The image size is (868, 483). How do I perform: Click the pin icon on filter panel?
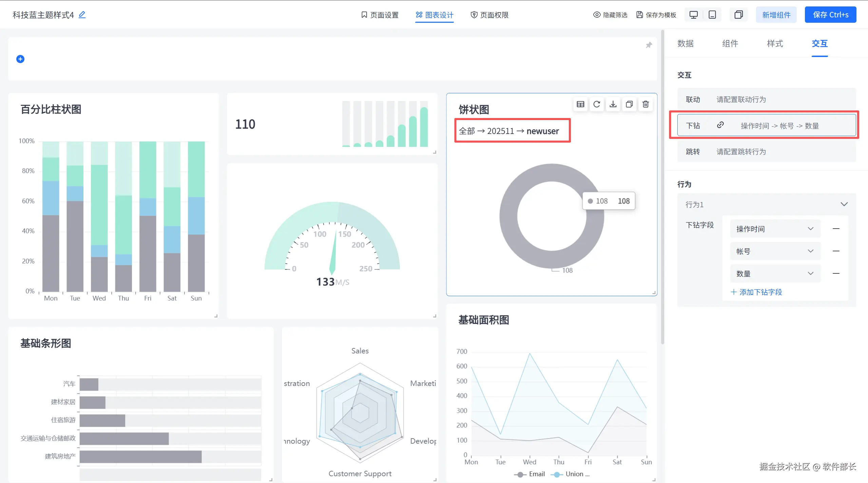[649, 45]
